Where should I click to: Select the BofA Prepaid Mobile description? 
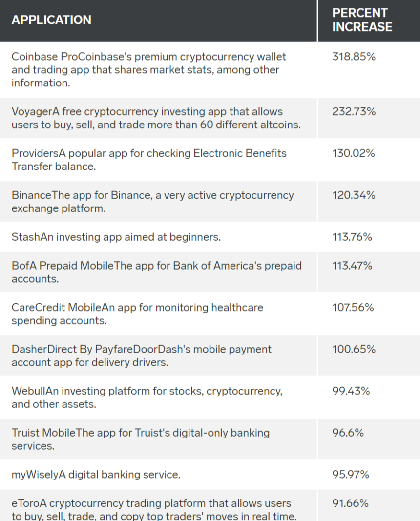coord(156,272)
